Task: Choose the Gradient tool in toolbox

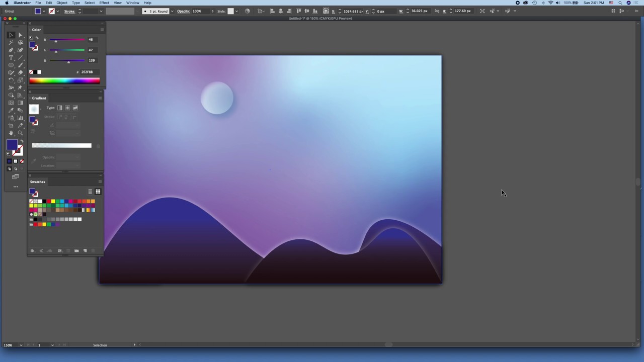Action: 21,103
